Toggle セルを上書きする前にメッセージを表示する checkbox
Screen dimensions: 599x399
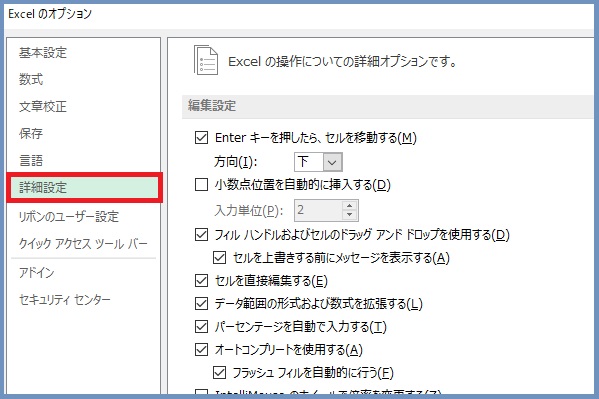(219, 258)
